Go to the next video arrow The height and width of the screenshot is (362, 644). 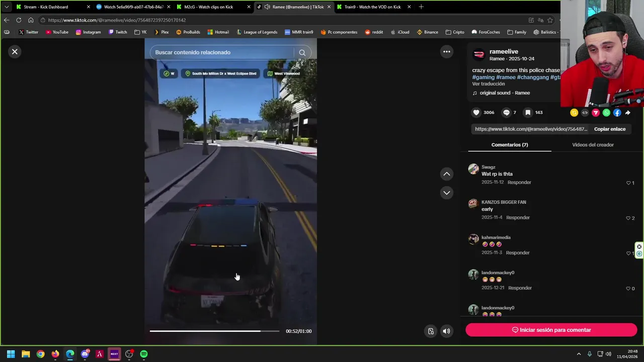pyautogui.click(x=446, y=193)
